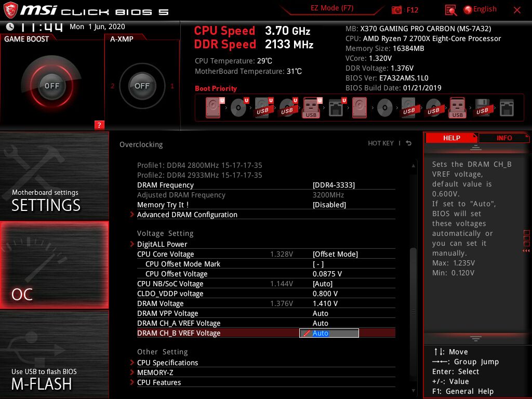Select the legacy CD/DVD boot icon
Image resolution: width=532 pixels, height=399 pixels.
(385, 108)
